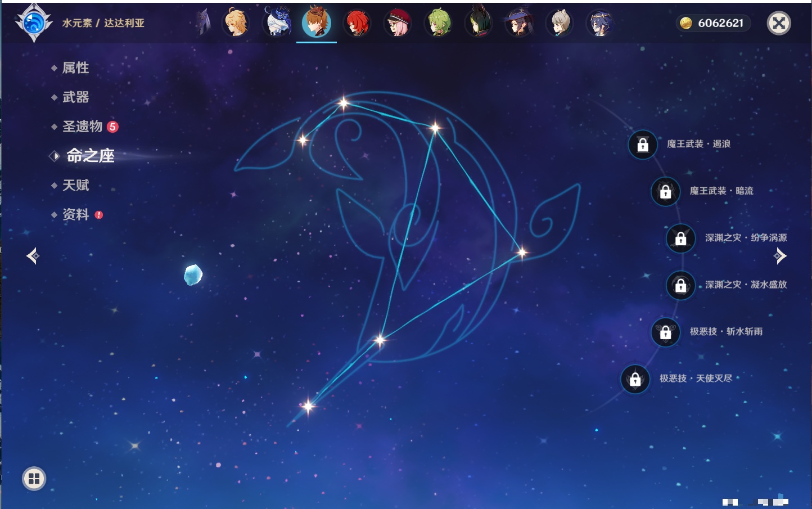This screenshot has height=509, width=812.
Task: Switch to Collei's green-haired avatar
Action: coord(438,23)
